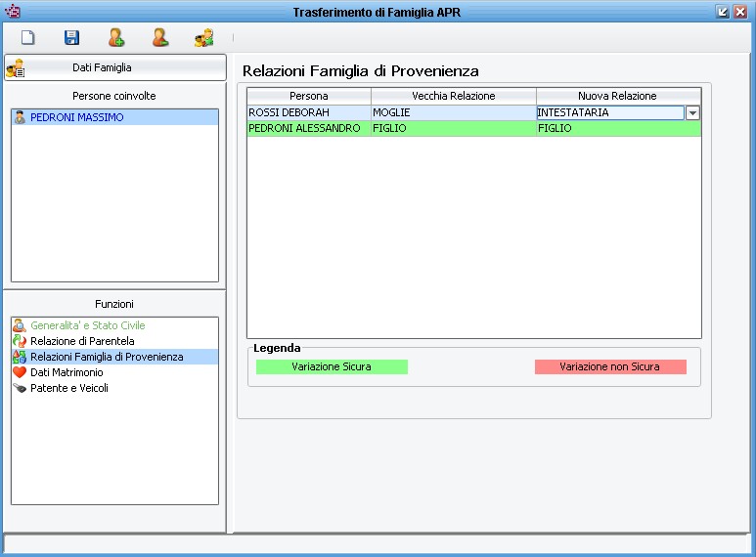Click the green Variazione Sicura legend swatch
This screenshot has width=756, height=557.
click(332, 366)
